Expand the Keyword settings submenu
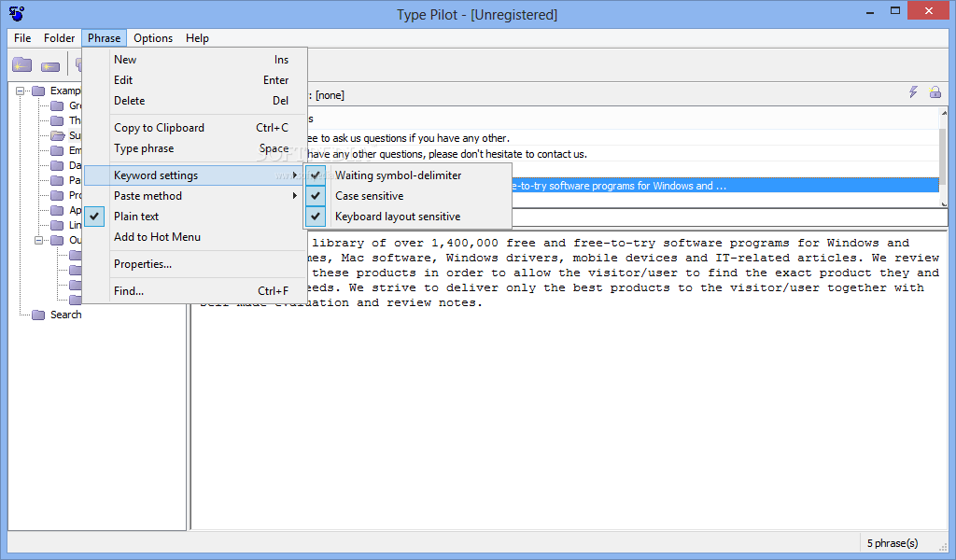956x560 pixels. point(194,175)
